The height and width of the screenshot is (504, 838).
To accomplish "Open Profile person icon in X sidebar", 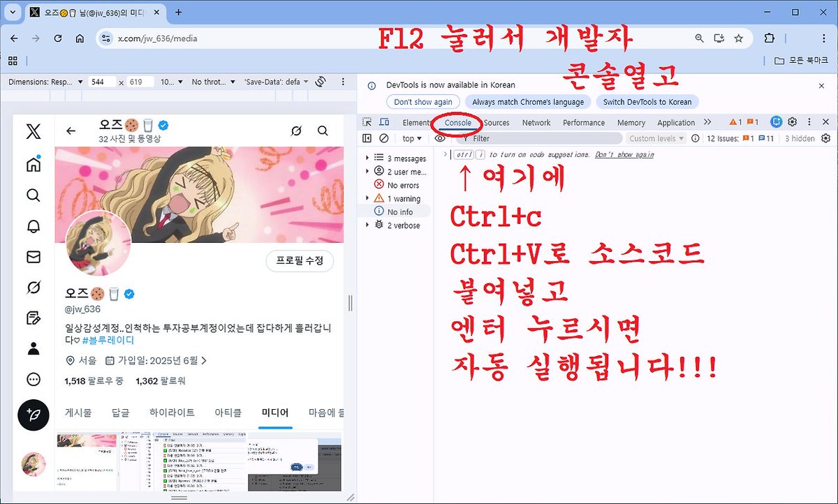I will coord(33,348).
